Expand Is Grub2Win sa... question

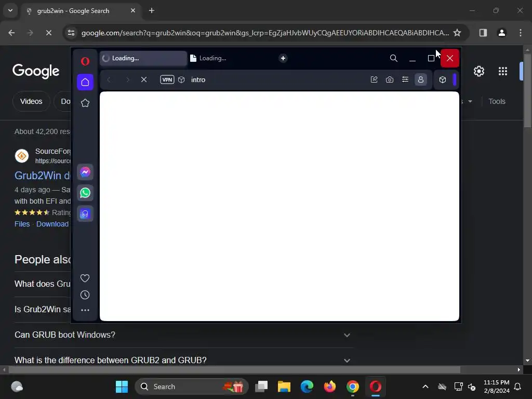43,310
